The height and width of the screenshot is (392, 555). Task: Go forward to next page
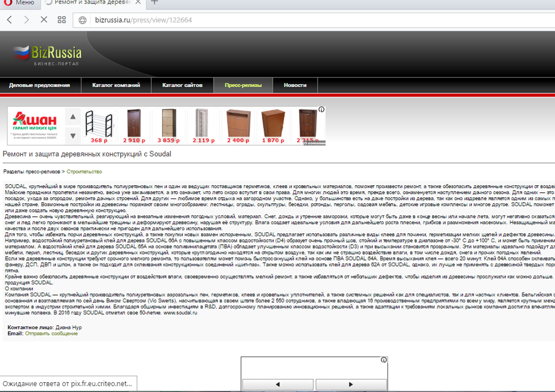[26, 20]
